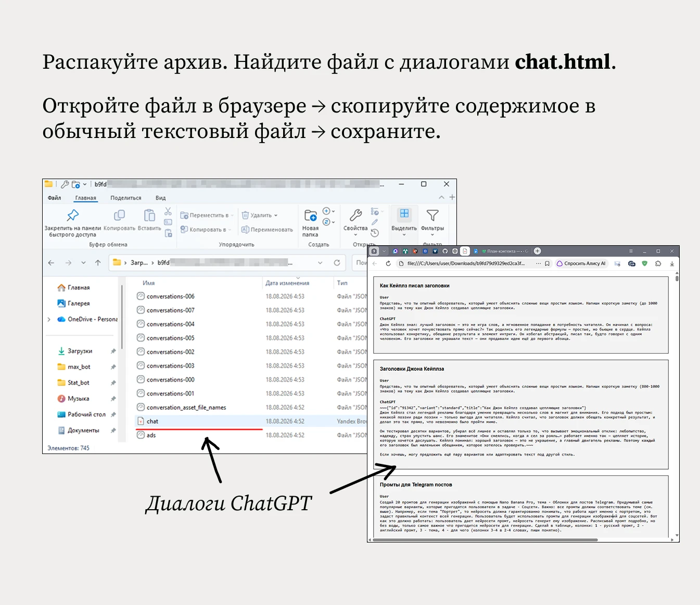Open the extensions puzzle icon
Screen dimensions: 700x605
658,263
